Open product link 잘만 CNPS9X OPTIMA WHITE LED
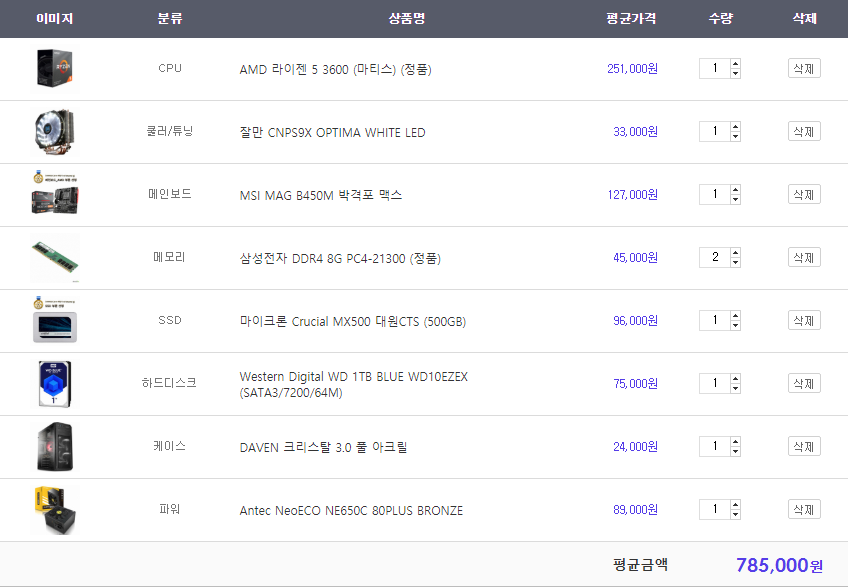The image size is (849, 588). (x=332, y=133)
